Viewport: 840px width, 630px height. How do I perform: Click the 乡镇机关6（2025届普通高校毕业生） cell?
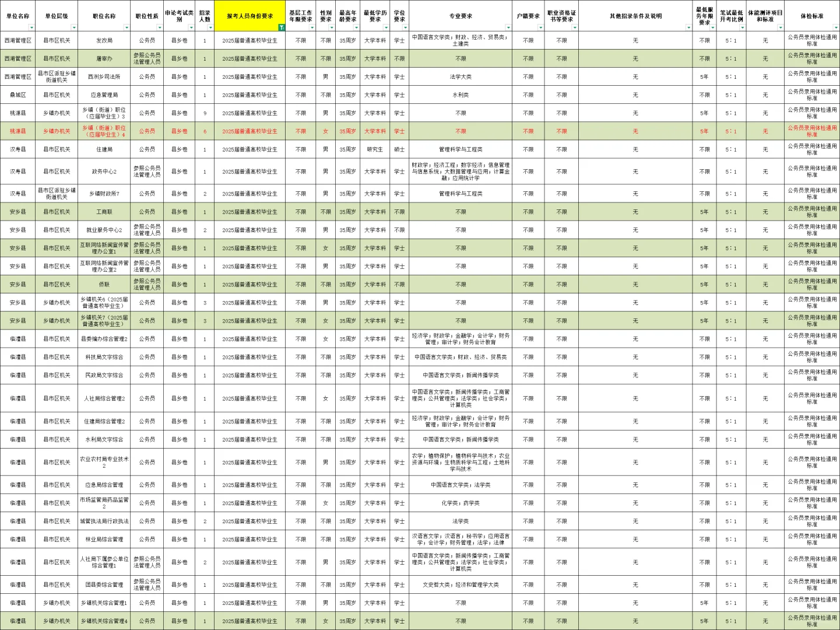click(104, 302)
